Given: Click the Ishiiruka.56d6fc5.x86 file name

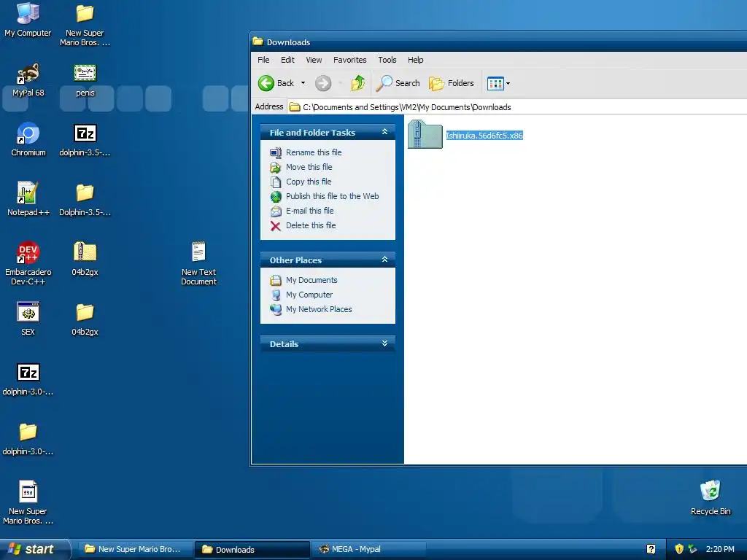Looking at the screenshot, I should point(484,136).
